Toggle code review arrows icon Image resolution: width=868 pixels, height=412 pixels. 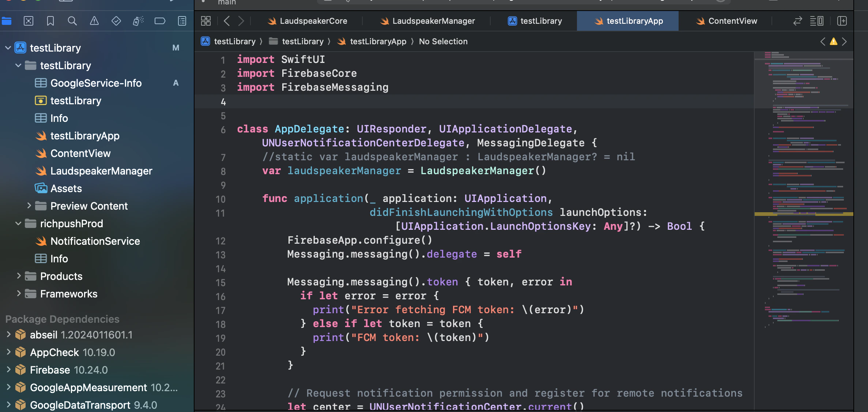coord(797,21)
